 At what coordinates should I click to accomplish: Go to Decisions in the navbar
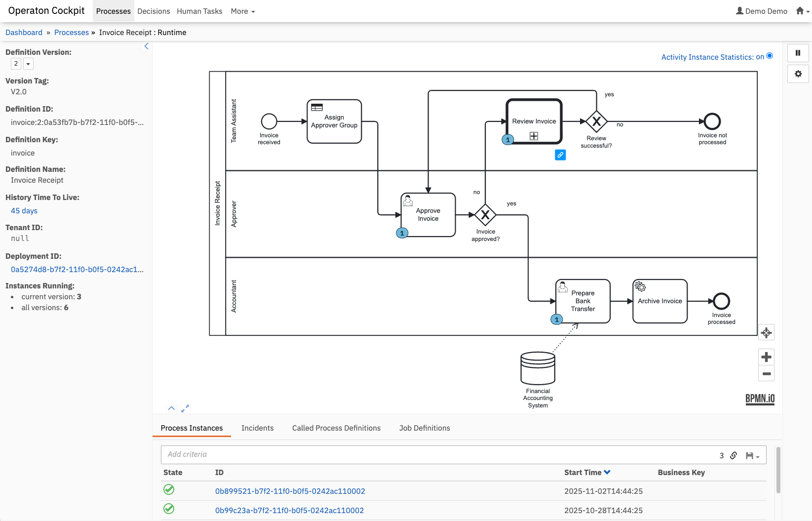154,11
